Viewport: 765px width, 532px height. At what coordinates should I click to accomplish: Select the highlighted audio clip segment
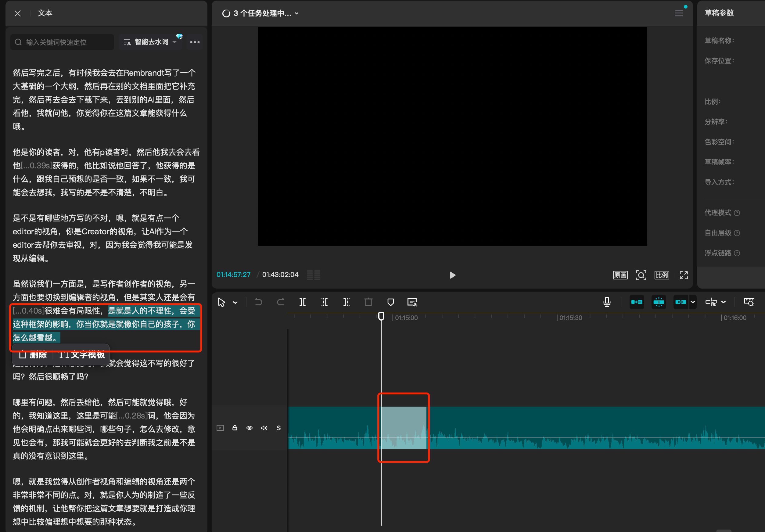point(404,428)
